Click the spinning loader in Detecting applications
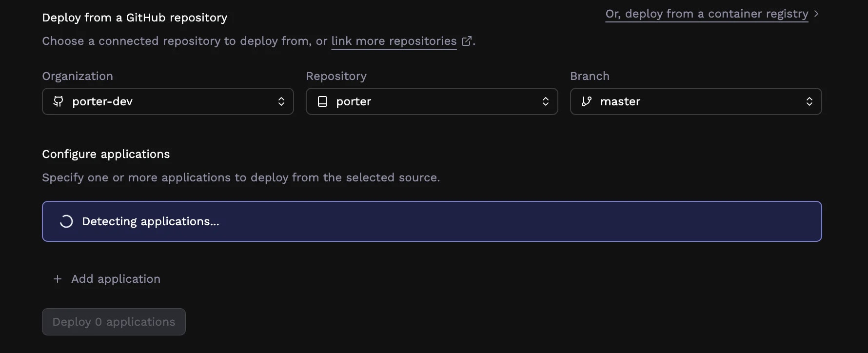 (66, 221)
